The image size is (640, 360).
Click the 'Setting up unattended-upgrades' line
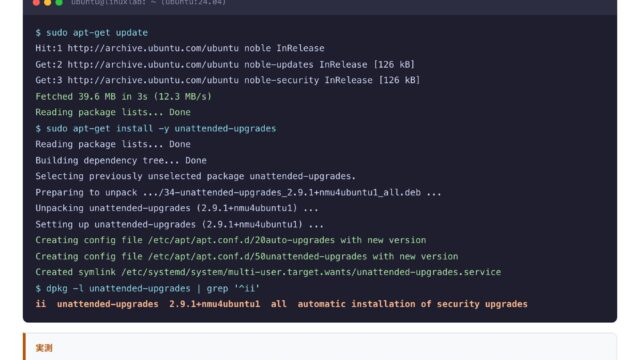click(179, 224)
